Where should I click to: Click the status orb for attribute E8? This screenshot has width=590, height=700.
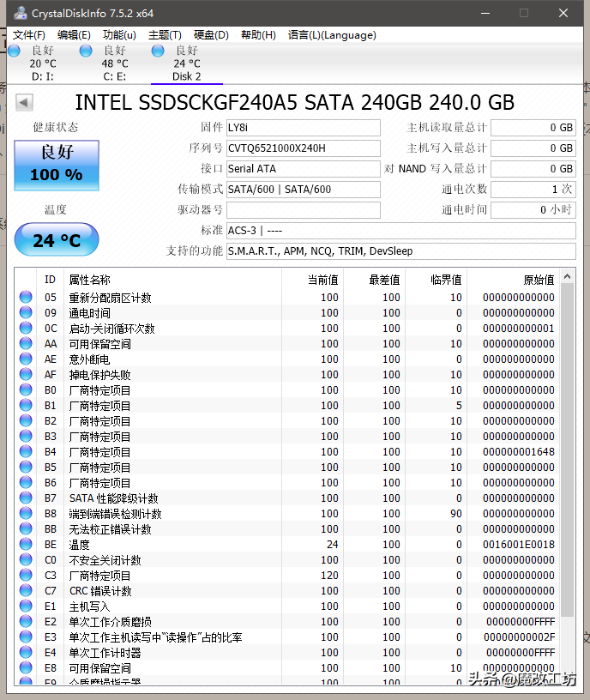click(26, 667)
